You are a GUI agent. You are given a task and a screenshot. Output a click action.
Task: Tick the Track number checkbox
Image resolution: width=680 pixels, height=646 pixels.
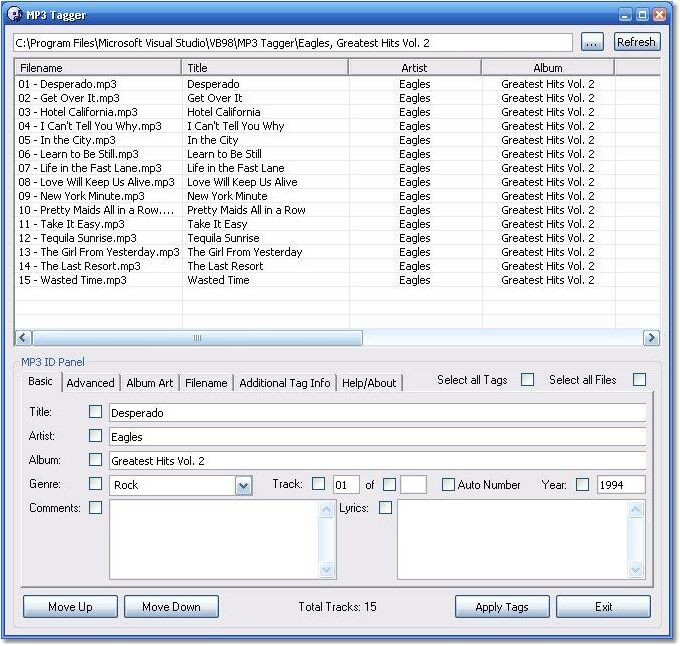(x=319, y=484)
